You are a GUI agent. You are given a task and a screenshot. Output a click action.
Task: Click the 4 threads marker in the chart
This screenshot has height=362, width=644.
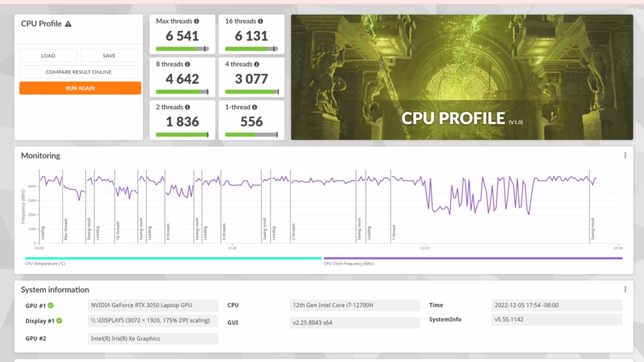tap(224, 231)
